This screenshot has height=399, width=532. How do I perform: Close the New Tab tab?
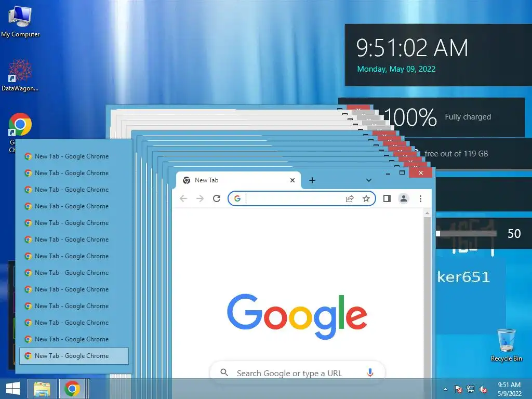click(x=292, y=180)
